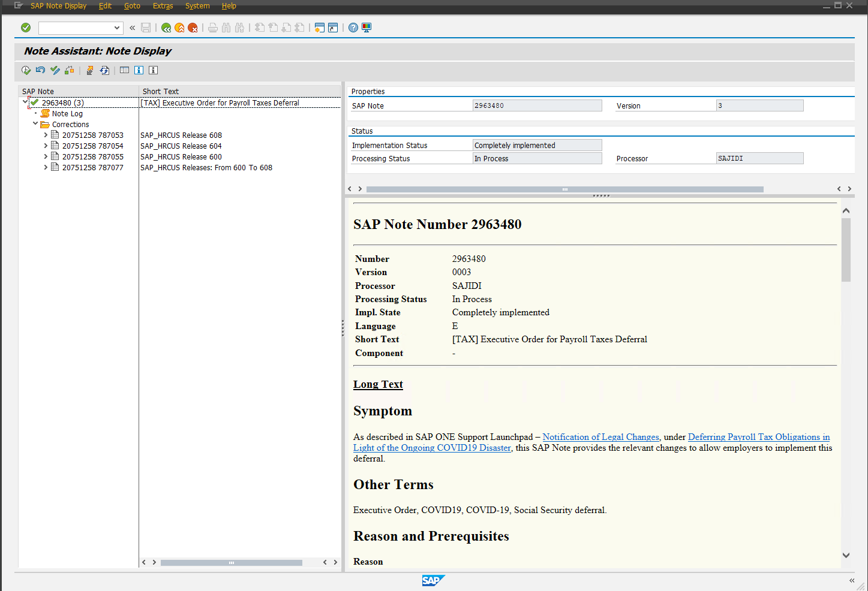Viewport: 868px width, 591px height.
Task: Expand correction 20751258 787053
Action: [46, 135]
